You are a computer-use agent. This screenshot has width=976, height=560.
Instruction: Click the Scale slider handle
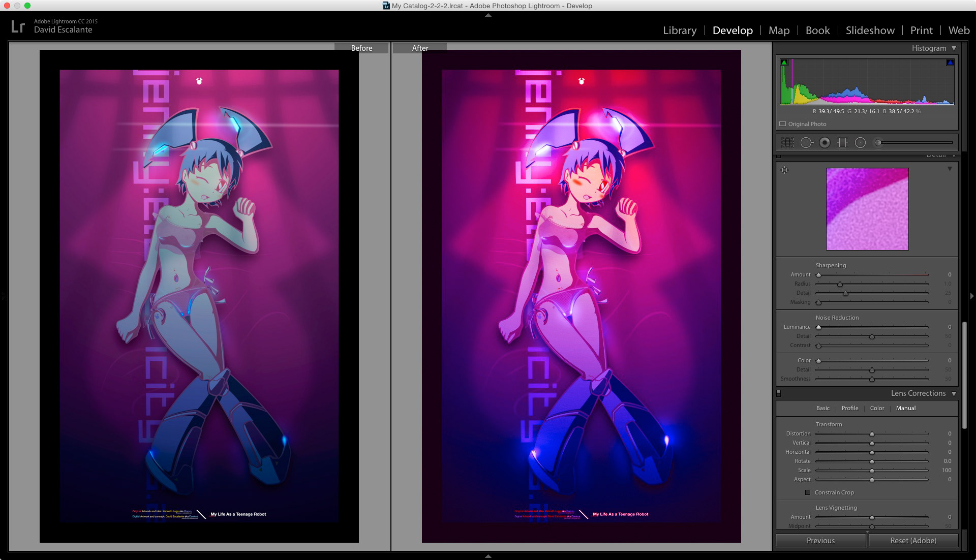[x=872, y=471]
